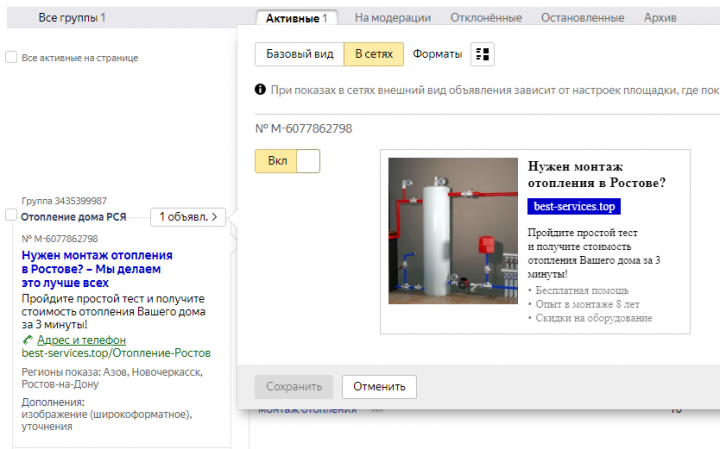This screenshot has height=449, width=720.
Task: Click the heating boiler ad preview image
Action: [453, 231]
